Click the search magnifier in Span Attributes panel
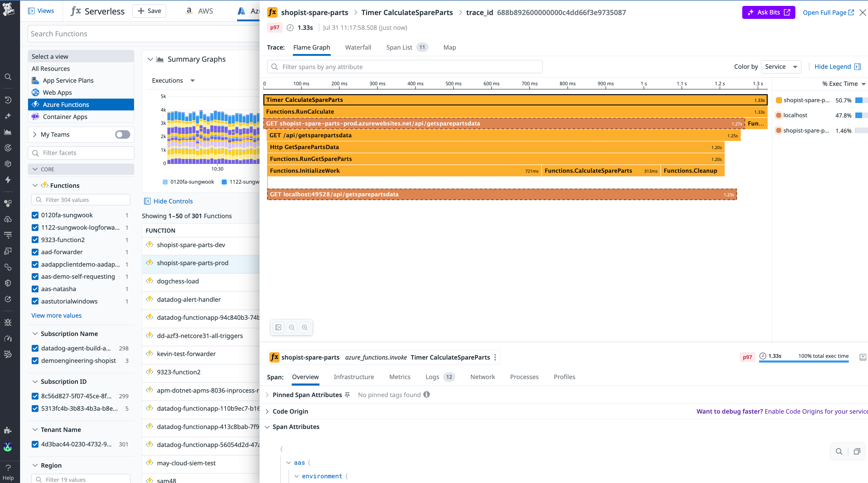 tap(839, 451)
